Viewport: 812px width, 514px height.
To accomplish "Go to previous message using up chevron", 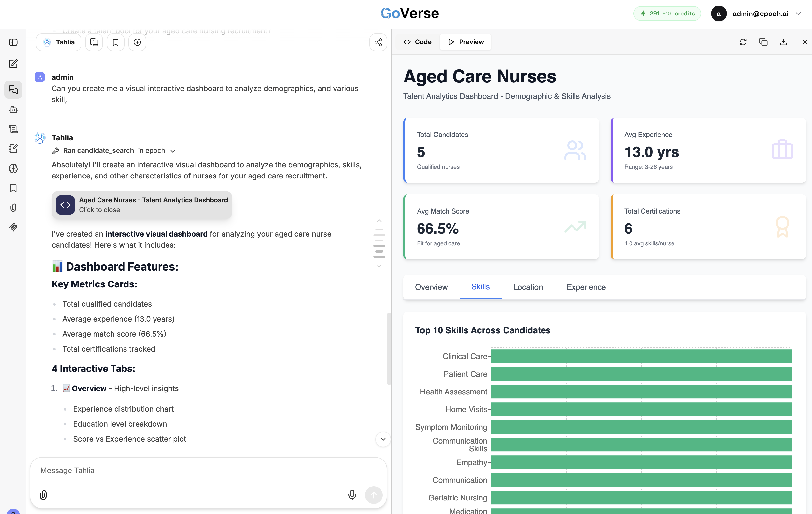I will [x=379, y=221].
